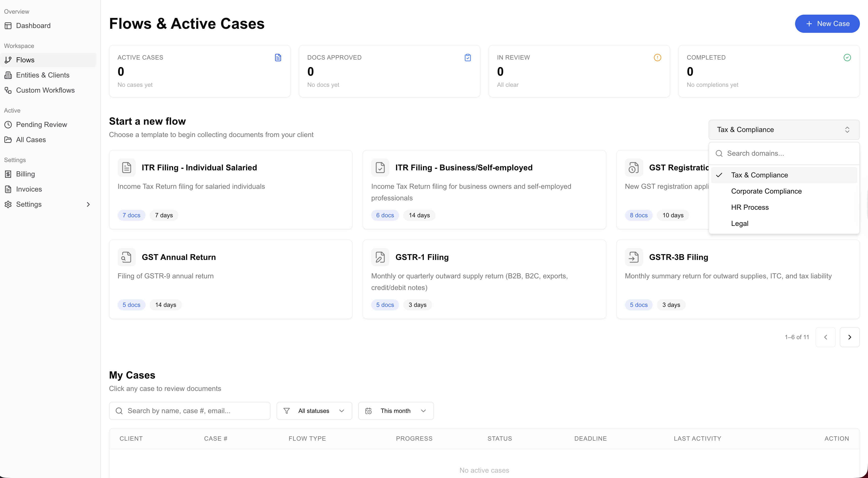Click the PROGRESS column header
This screenshot has width=868, height=478.
(414, 439)
